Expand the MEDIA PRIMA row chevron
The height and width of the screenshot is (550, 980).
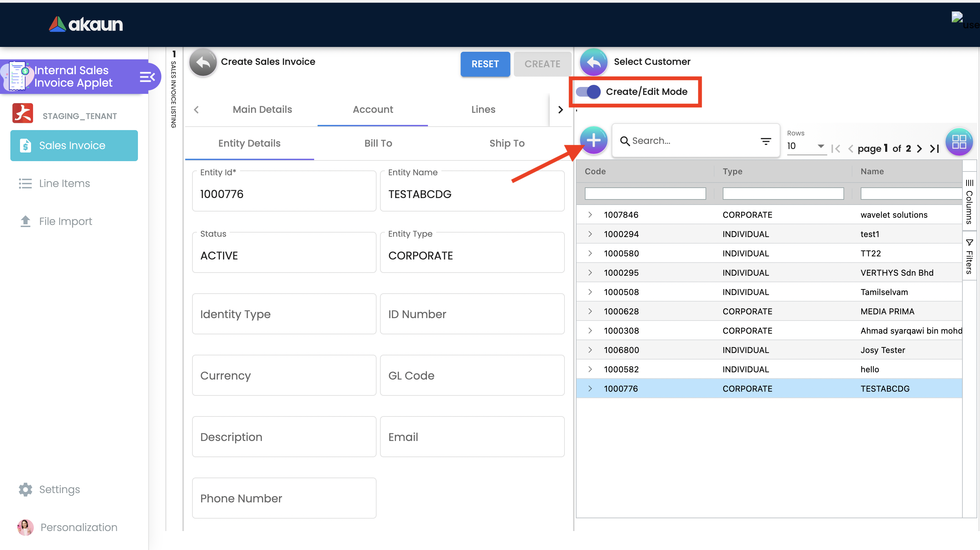point(590,311)
